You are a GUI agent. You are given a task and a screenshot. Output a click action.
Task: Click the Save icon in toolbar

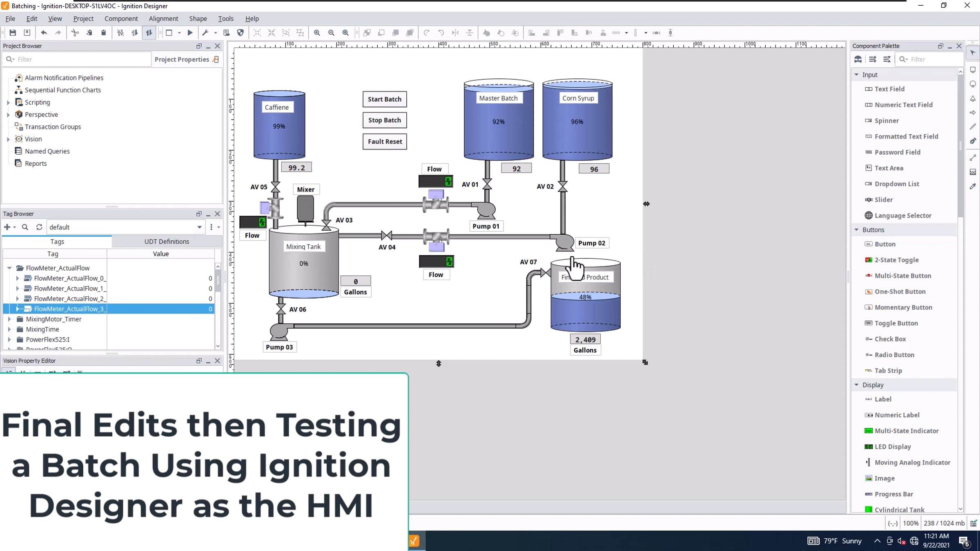tap(13, 33)
